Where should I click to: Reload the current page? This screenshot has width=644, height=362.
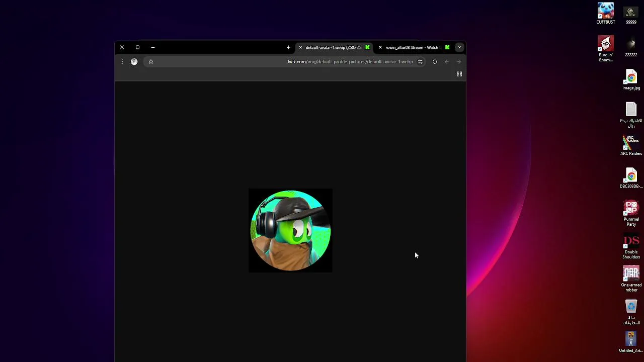435,61
